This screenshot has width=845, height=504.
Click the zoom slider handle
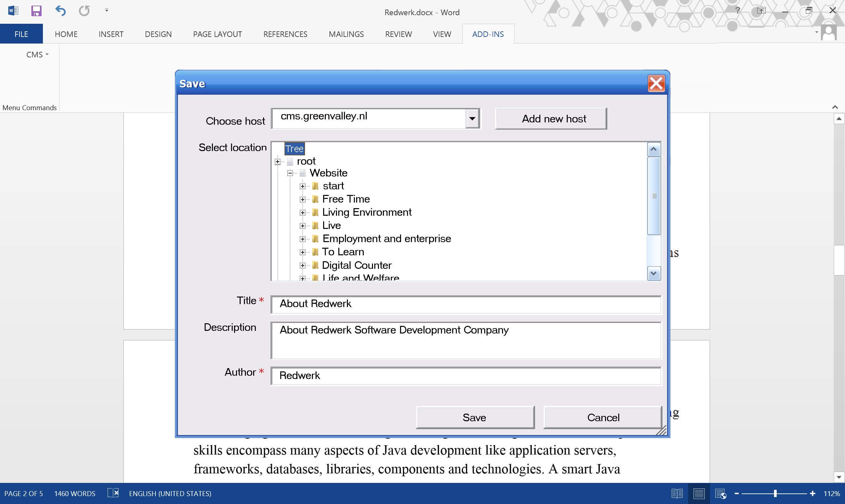pyautogui.click(x=775, y=493)
